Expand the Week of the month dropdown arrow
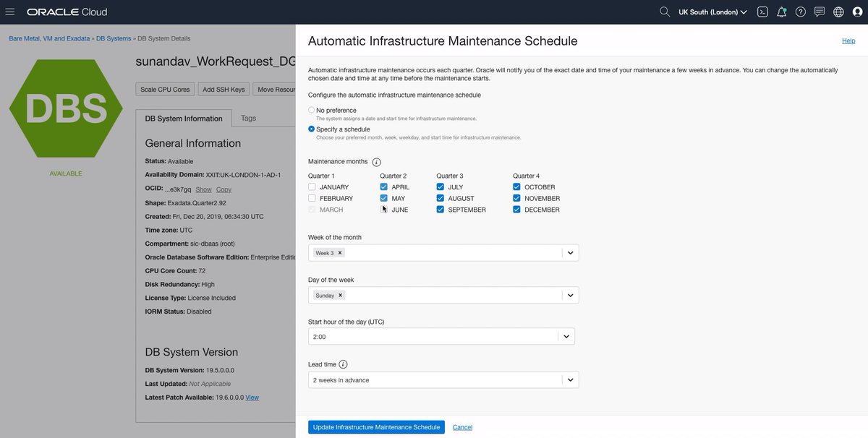868x438 pixels. (x=570, y=253)
